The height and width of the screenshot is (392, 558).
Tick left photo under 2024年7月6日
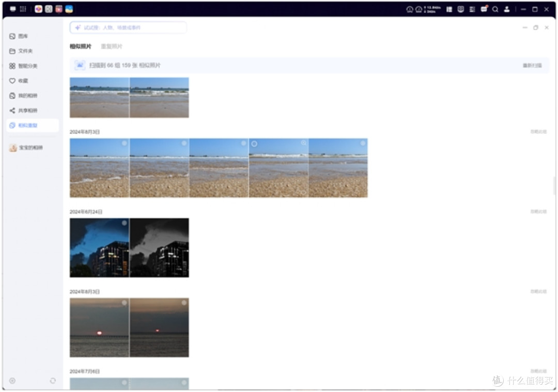(x=124, y=382)
